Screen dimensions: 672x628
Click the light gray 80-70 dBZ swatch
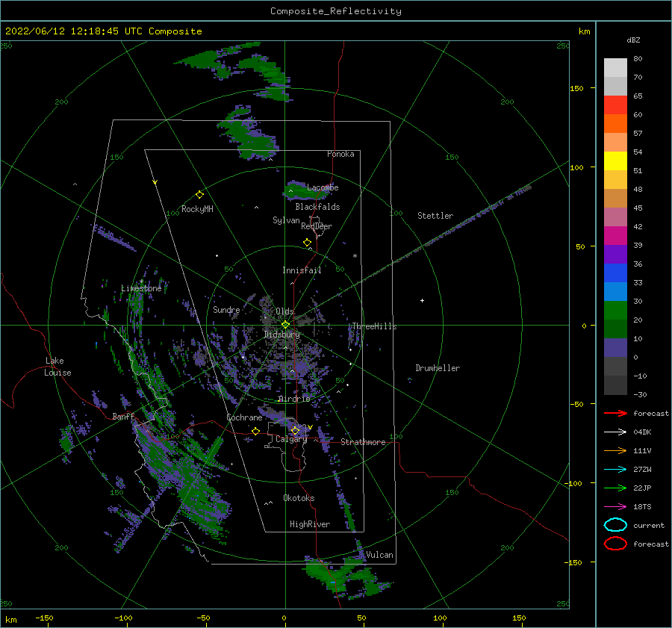click(x=615, y=68)
